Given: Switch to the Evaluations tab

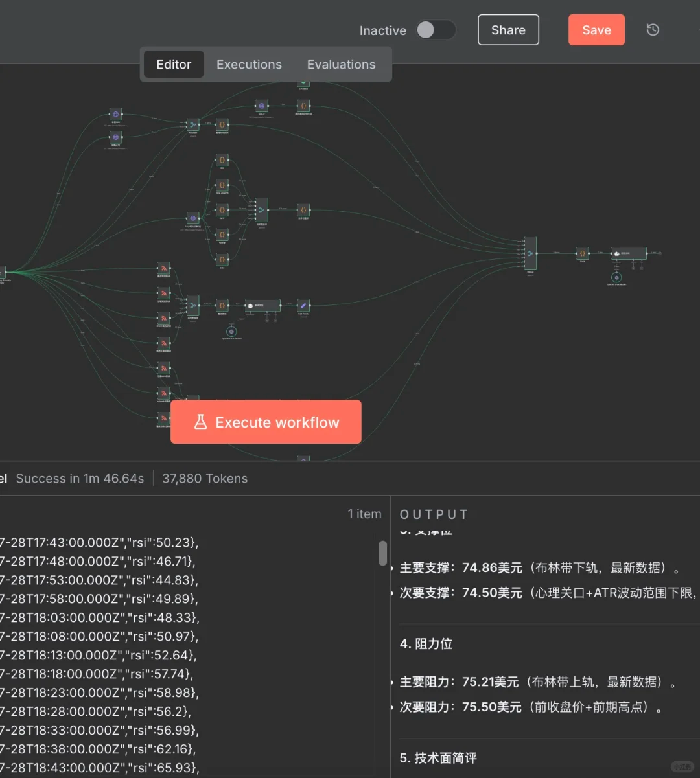Looking at the screenshot, I should tap(341, 64).
